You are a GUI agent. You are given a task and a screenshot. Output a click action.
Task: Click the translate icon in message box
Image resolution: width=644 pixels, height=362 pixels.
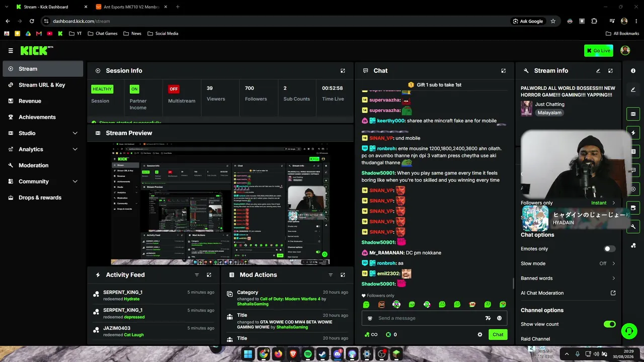[488, 318]
